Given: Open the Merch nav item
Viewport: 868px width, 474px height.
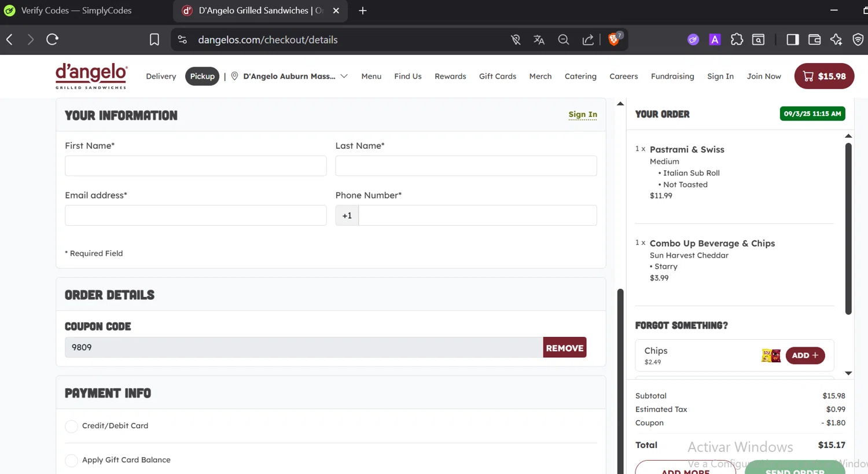Looking at the screenshot, I should (540, 76).
